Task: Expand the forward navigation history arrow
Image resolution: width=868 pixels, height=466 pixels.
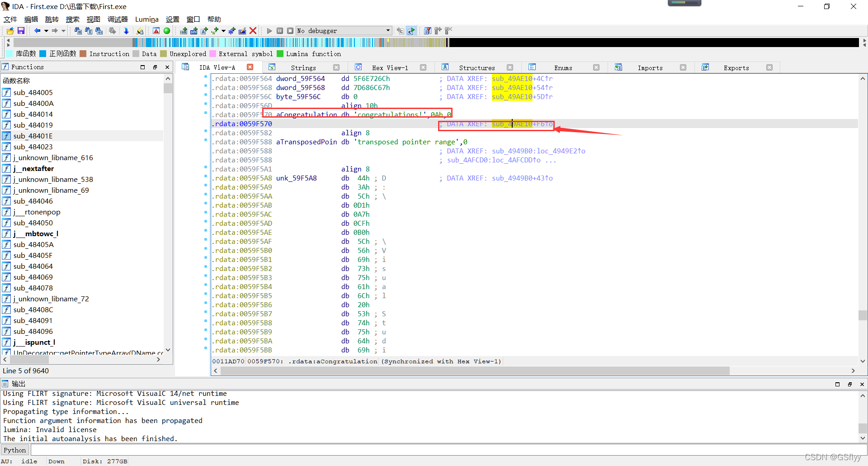Action: click(63, 31)
